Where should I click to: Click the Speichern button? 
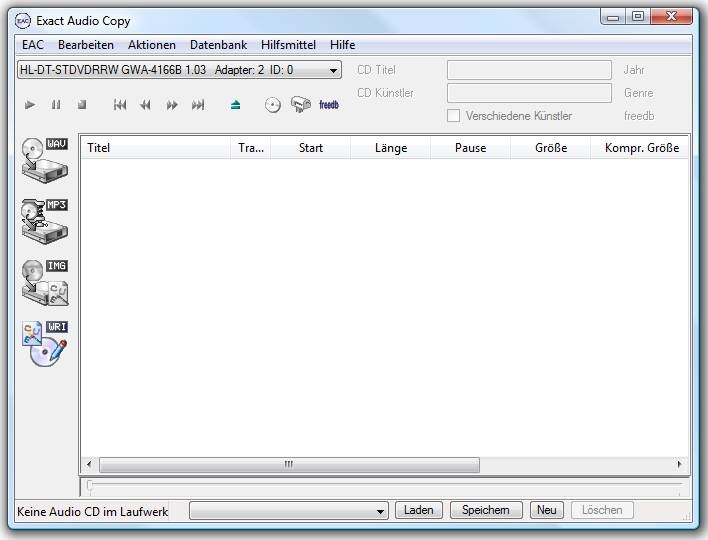click(486, 510)
